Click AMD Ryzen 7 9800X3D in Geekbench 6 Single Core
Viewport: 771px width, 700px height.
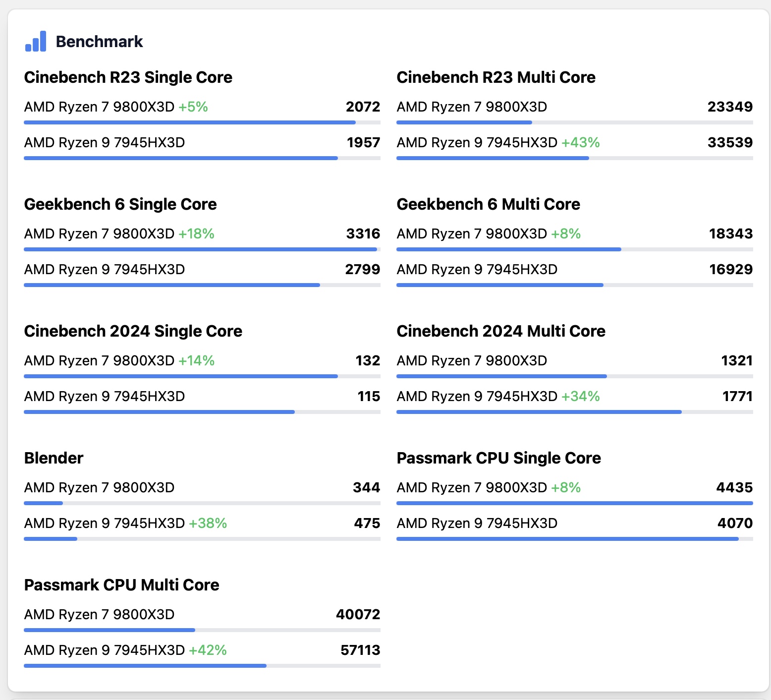[x=99, y=234]
